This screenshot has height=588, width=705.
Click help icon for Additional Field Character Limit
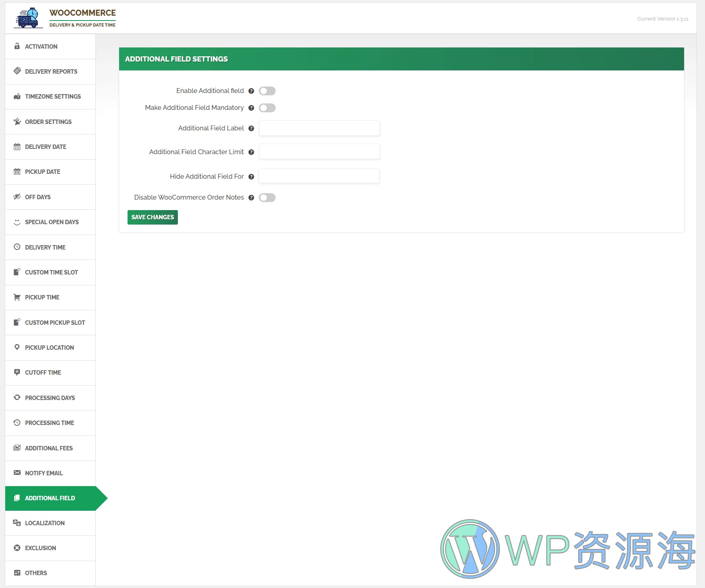click(251, 152)
